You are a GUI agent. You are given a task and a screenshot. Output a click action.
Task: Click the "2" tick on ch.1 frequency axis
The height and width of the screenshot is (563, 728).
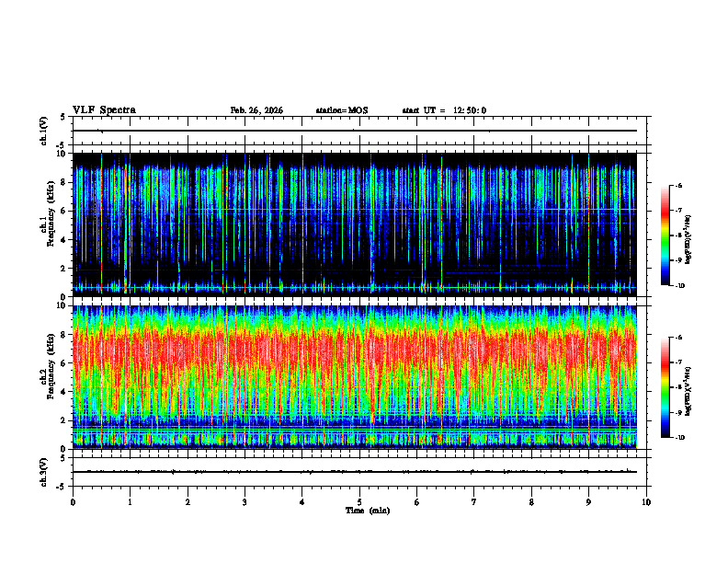[x=64, y=269]
